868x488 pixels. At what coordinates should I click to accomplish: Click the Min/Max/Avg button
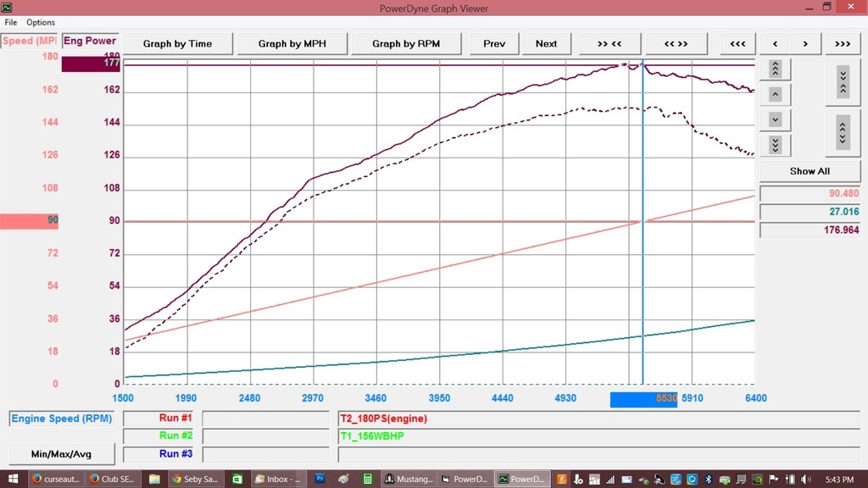pos(61,454)
